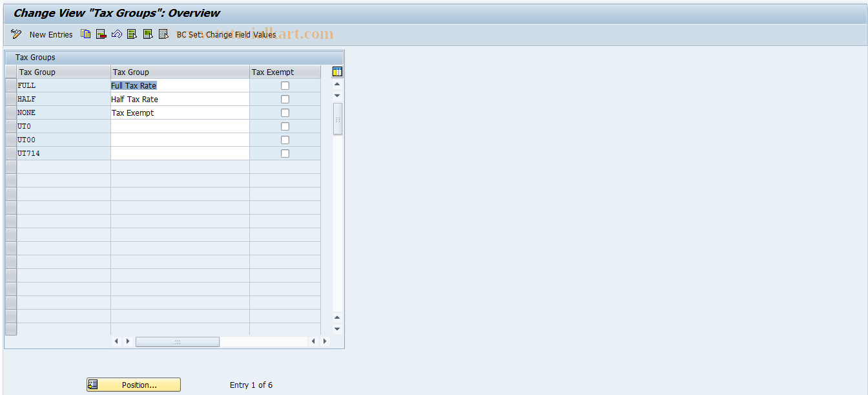
Task: Click the select-all corner cell of table
Action: (x=11, y=72)
